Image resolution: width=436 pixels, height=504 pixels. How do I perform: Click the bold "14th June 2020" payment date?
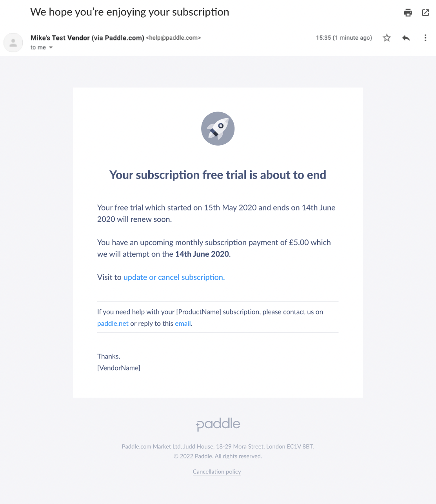pos(202,254)
